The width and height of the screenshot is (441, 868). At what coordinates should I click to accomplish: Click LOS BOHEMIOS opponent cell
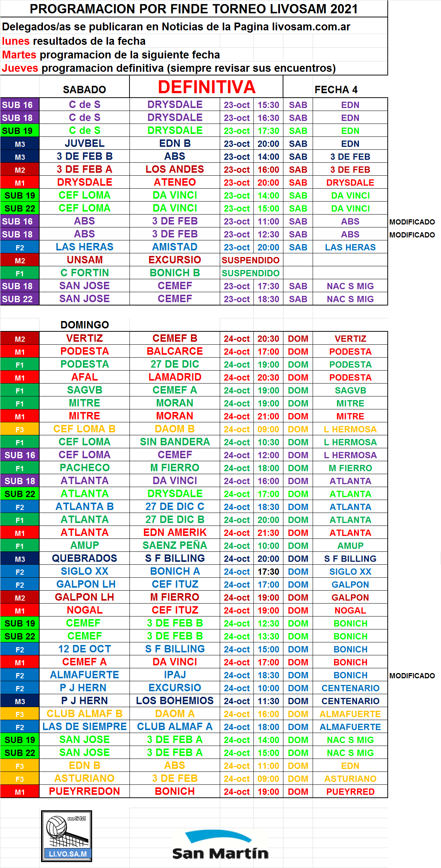coord(175,701)
